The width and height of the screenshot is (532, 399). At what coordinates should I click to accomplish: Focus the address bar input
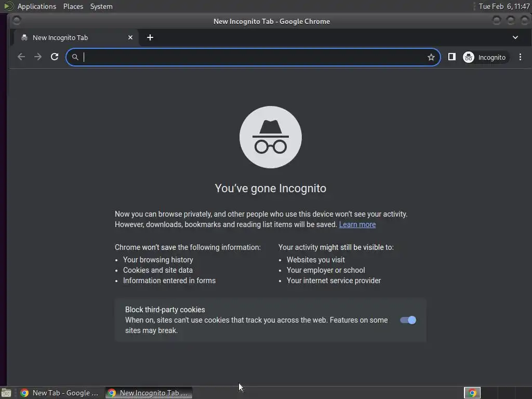click(253, 57)
